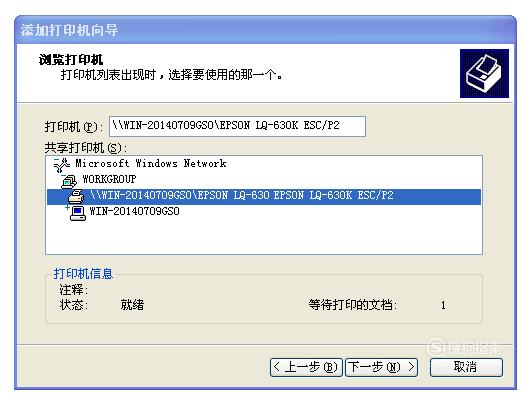
Task: Click the 共享打印机(S) label
Action: pos(86,148)
